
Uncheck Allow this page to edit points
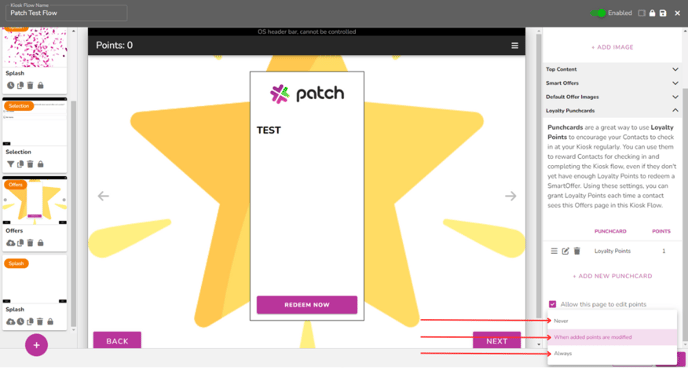(x=552, y=304)
